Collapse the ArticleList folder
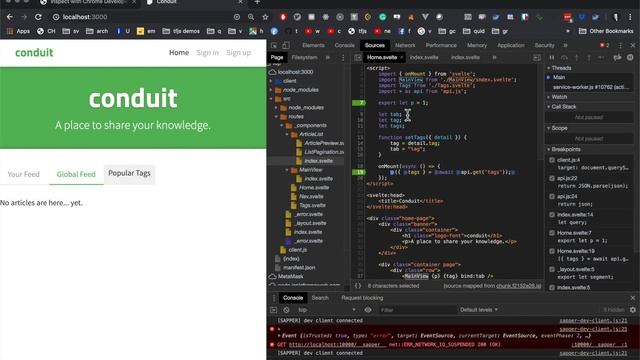640x360 pixels. coord(287,134)
